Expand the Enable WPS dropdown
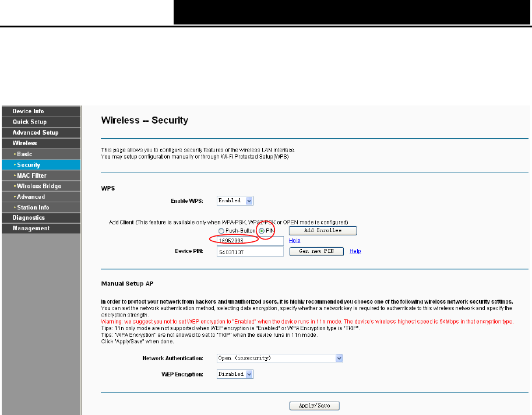This screenshot has width=532, height=415. point(235,201)
